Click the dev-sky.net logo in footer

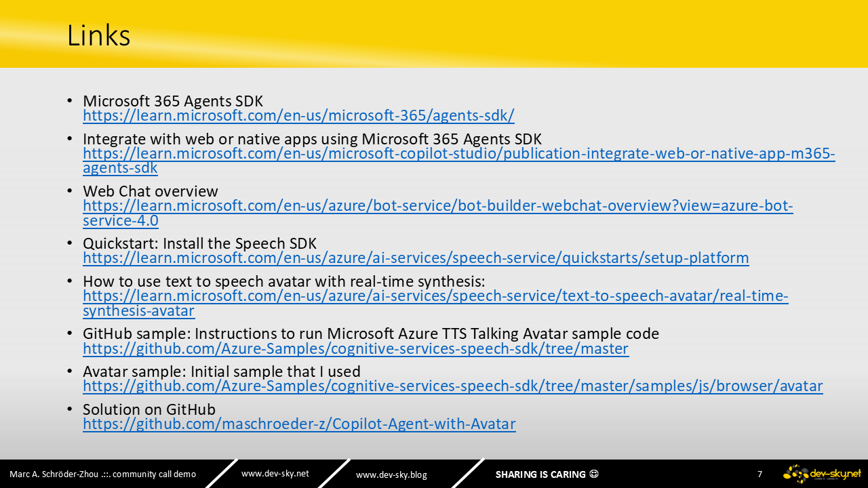822,473
